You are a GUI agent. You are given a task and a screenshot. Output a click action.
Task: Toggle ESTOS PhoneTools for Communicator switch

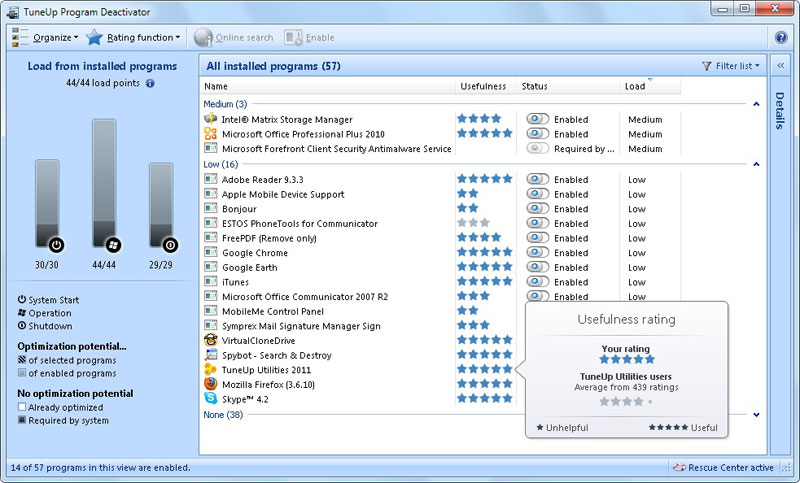point(538,223)
